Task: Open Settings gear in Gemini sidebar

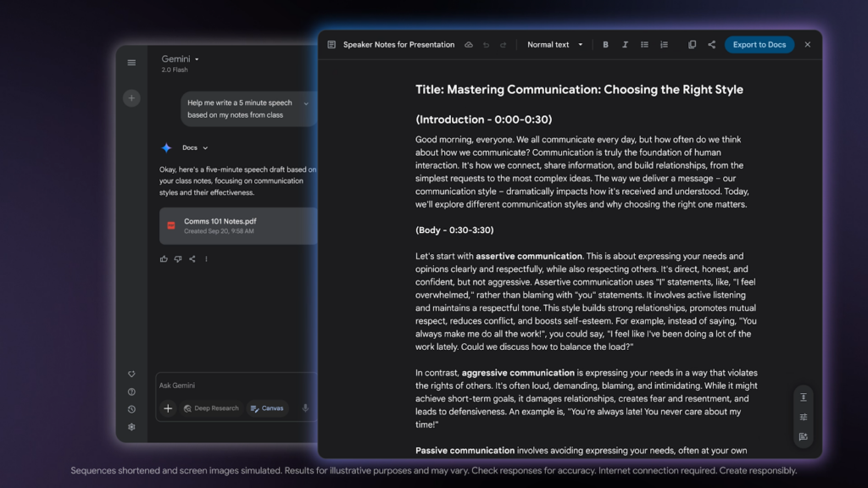Action: tap(131, 427)
